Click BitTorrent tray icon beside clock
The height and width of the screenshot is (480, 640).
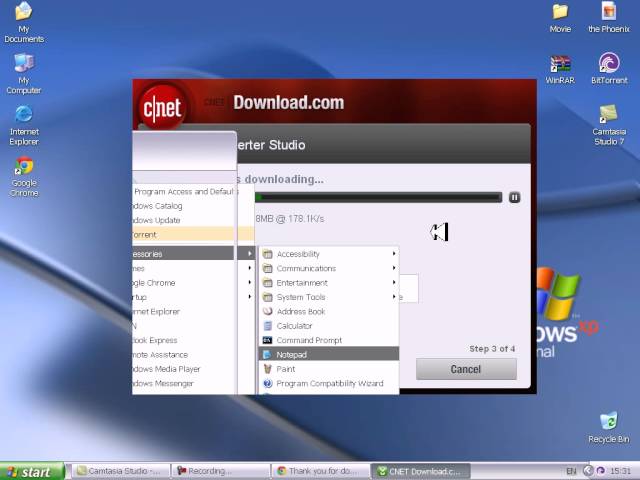pyautogui.click(x=600, y=471)
